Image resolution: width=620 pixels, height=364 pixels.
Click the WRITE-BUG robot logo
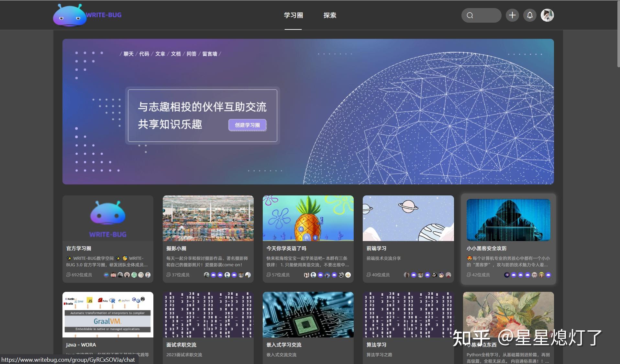(69, 15)
